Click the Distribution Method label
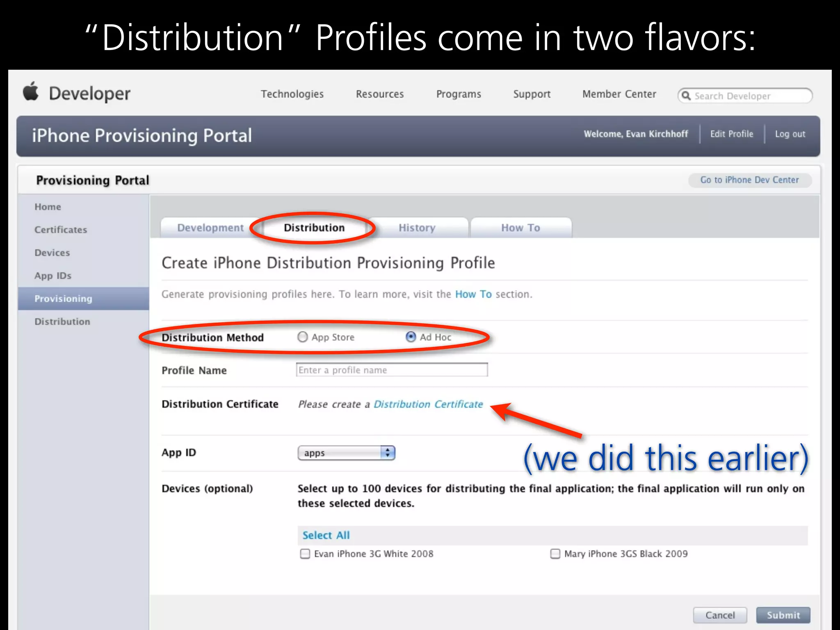This screenshot has height=630, width=840. click(x=212, y=338)
